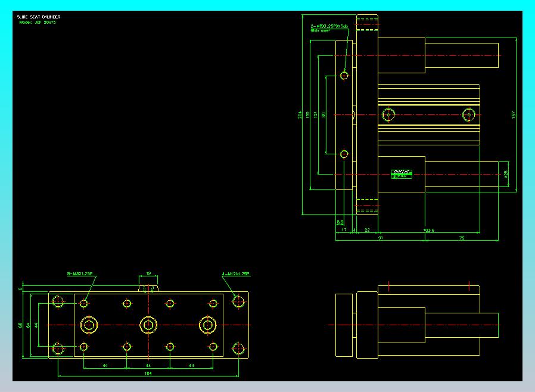Pick the 2-M8X1.25PX15dp thread callout

pyautogui.click(x=329, y=26)
